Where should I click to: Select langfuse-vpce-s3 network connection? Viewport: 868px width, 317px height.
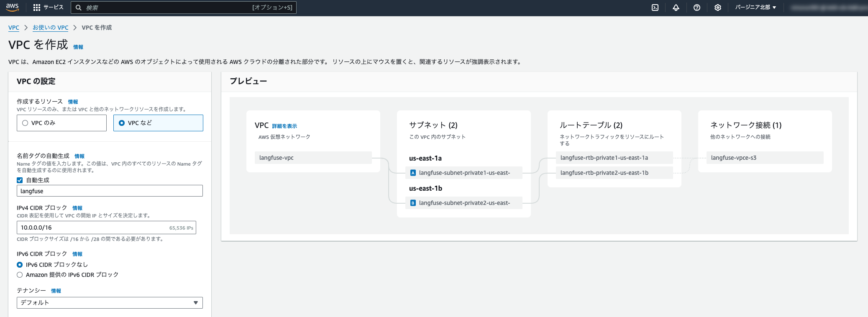[765, 158]
